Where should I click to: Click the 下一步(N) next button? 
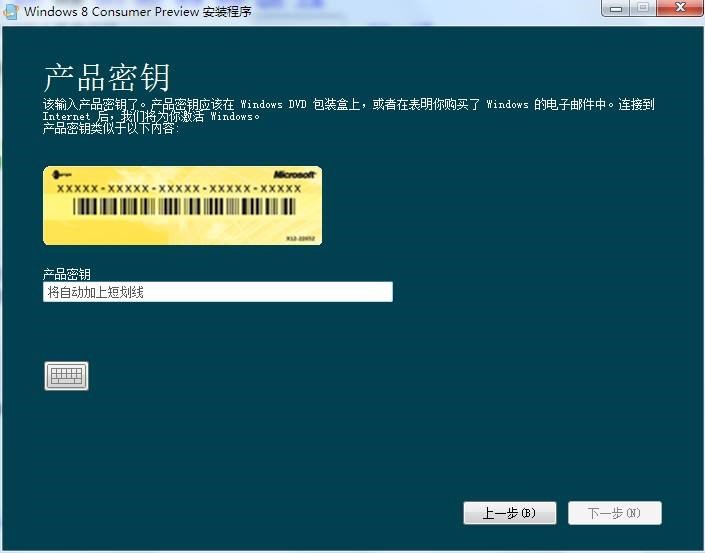pyautogui.click(x=615, y=513)
